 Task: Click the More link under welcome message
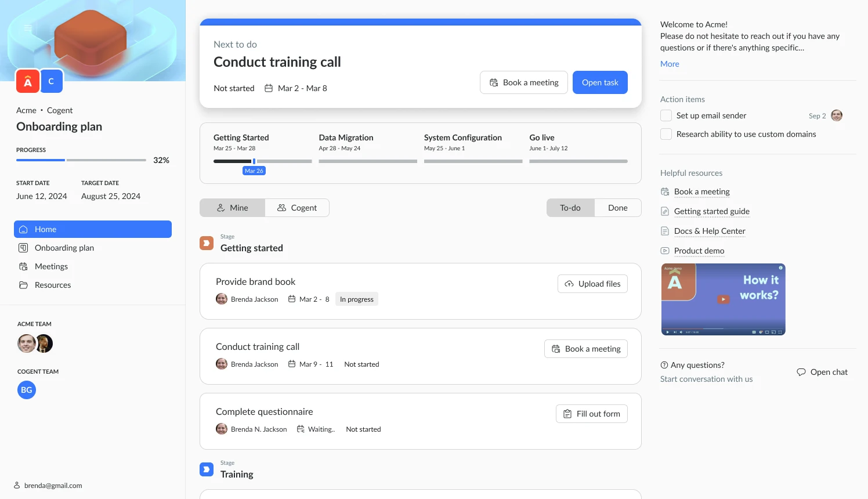point(670,64)
